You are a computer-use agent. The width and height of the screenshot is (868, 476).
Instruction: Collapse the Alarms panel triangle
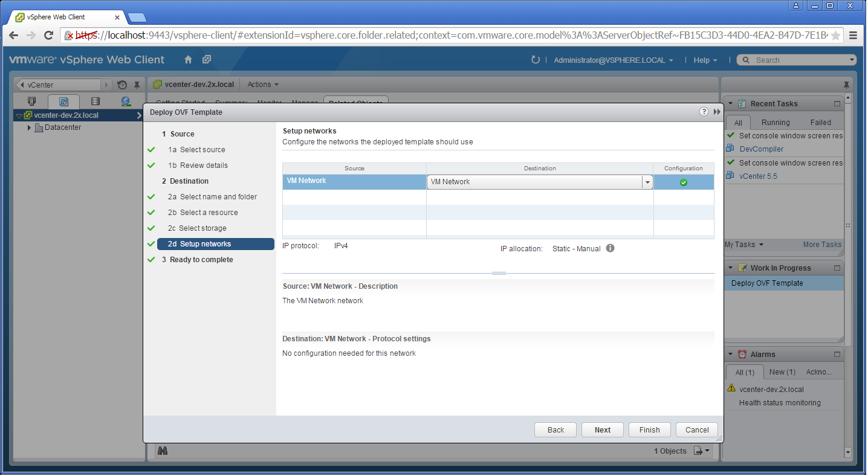click(730, 355)
